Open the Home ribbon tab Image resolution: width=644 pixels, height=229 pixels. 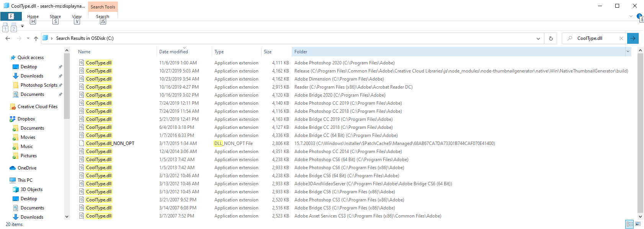tap(33, 16)
